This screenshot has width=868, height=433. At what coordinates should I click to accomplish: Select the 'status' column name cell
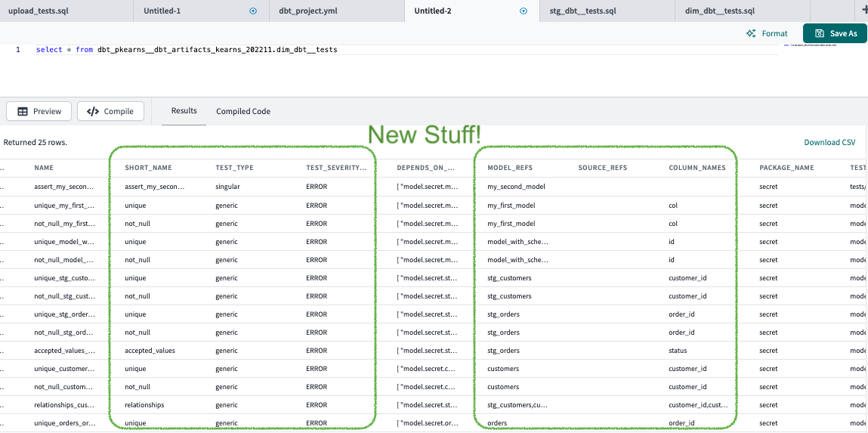click(678, 351)
